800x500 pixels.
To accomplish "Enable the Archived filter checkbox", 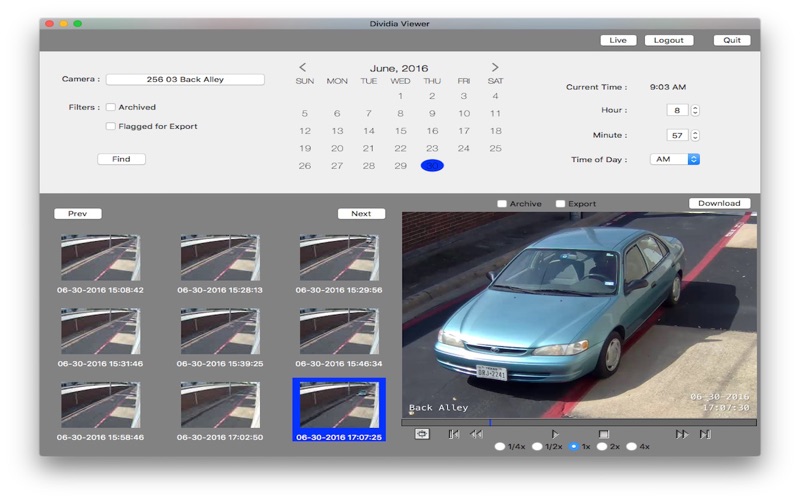I will 111,107.
